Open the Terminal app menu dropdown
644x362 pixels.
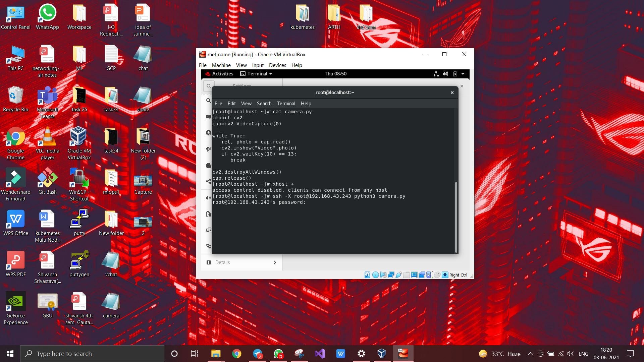[257, 74]
